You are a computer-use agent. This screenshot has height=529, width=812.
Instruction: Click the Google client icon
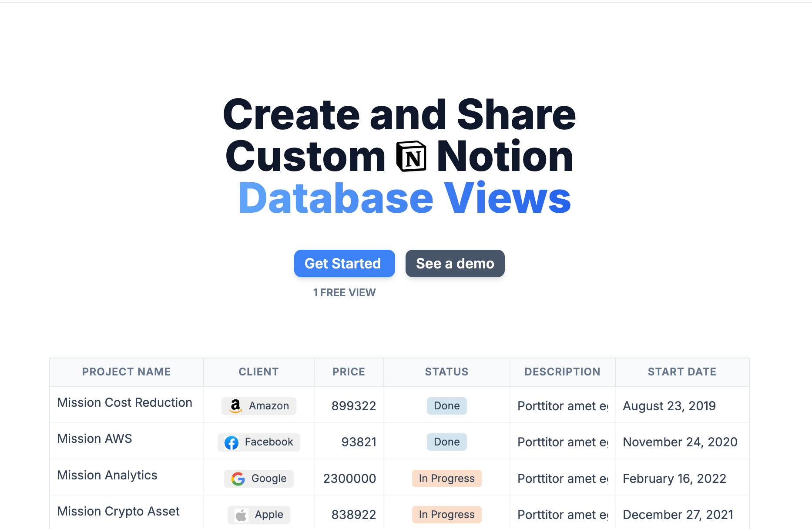pyautogui.click(x=237, y=478)
